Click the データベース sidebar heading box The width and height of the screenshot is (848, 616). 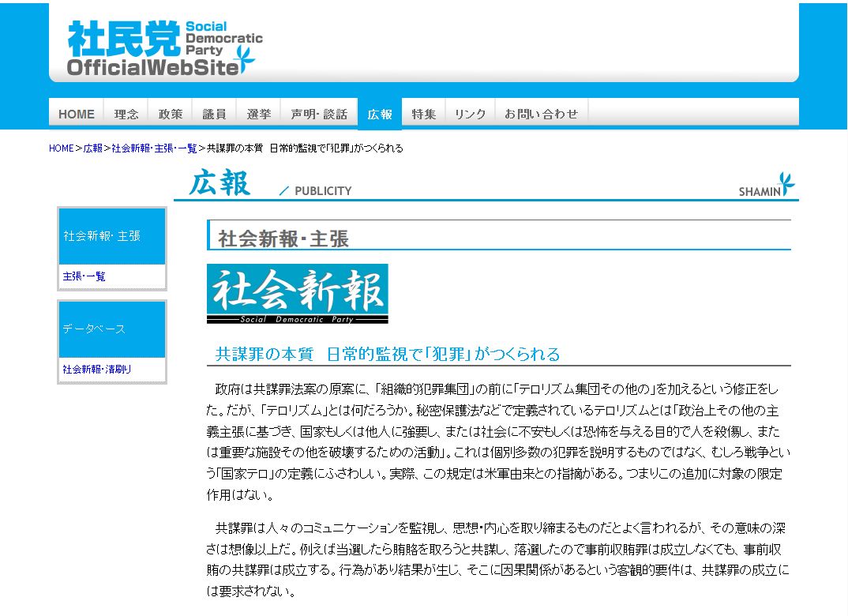click(x=112, y=329)
